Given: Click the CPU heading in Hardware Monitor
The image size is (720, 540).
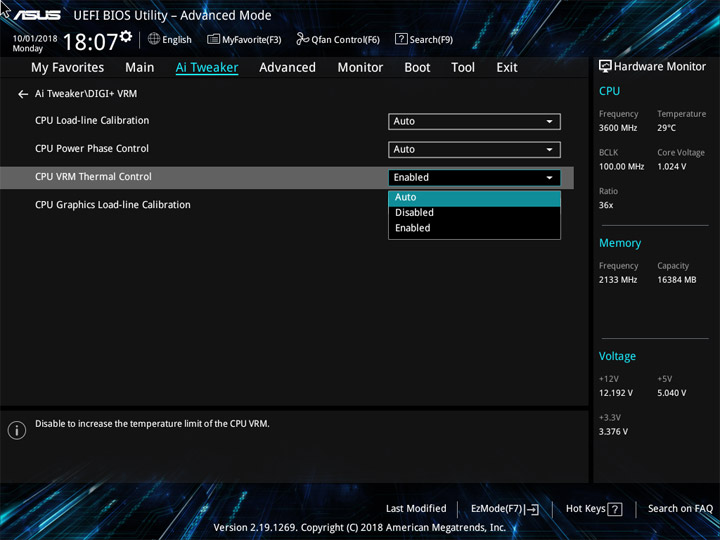Looking at the screenshot, I should (609, 91).
